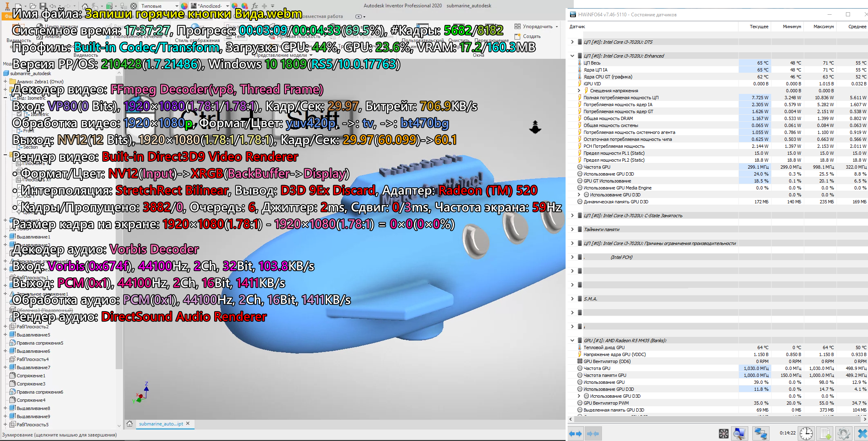
Task: Click the Создать new window button
Action: tap(528, 36)
